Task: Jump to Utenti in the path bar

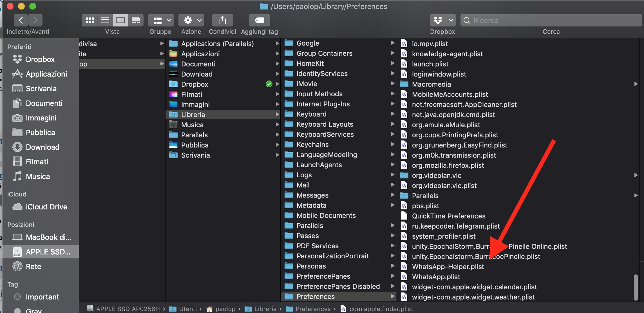Action: click(x=183, y=309)
